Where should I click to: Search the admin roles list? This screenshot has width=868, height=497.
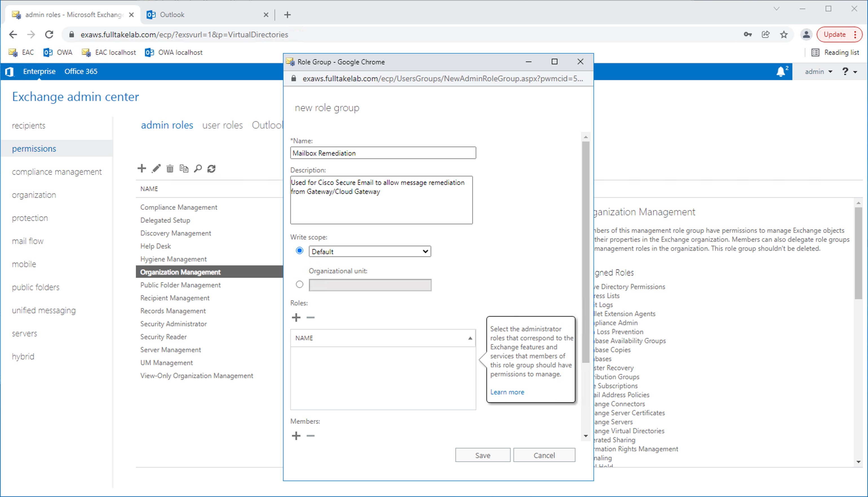tap(198, 168)
